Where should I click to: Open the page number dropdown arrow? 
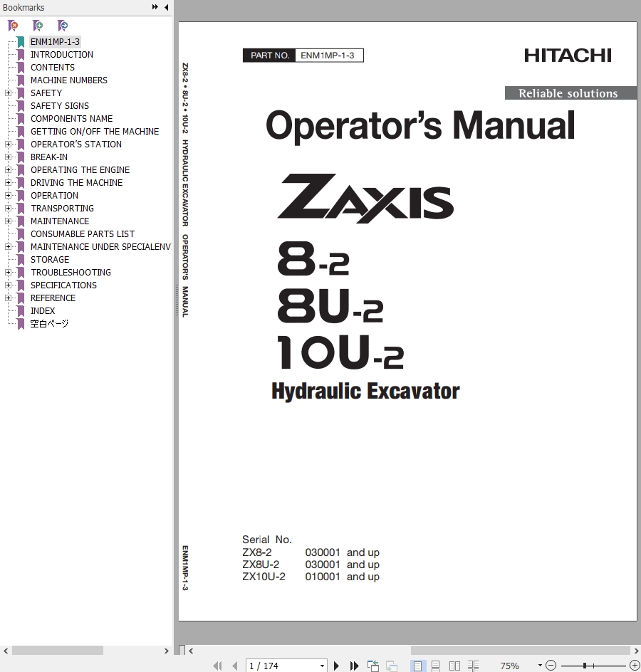[x=322, y=666]
